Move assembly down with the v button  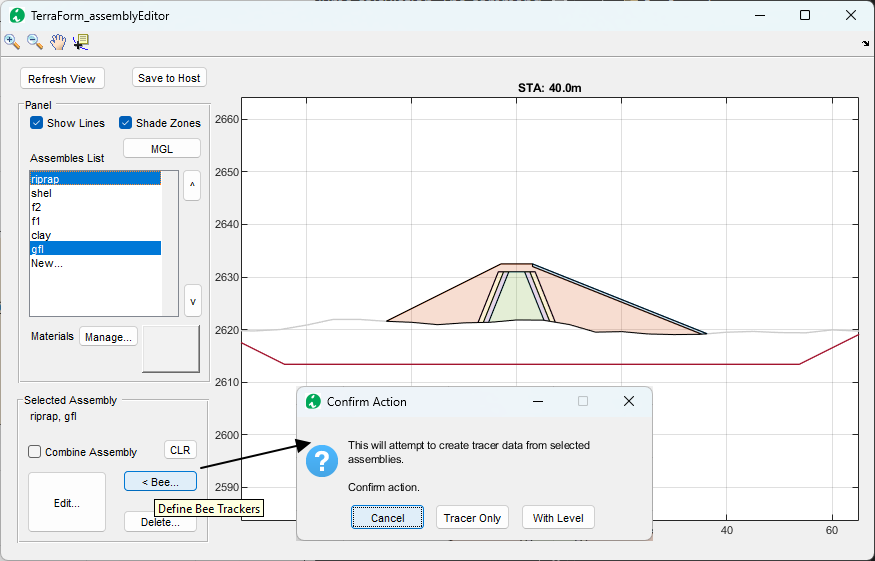click(x=192, y=300)
